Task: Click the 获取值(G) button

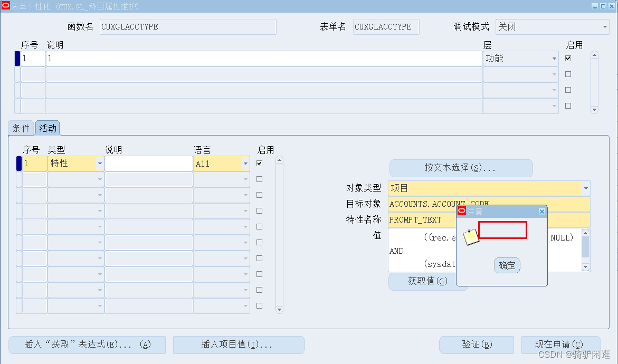Action: click(427, 281)
